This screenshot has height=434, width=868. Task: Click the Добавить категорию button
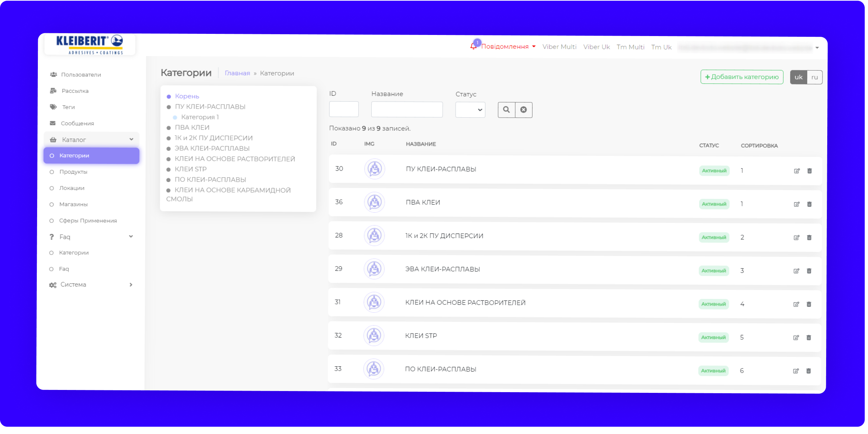(x=741, y=77)
